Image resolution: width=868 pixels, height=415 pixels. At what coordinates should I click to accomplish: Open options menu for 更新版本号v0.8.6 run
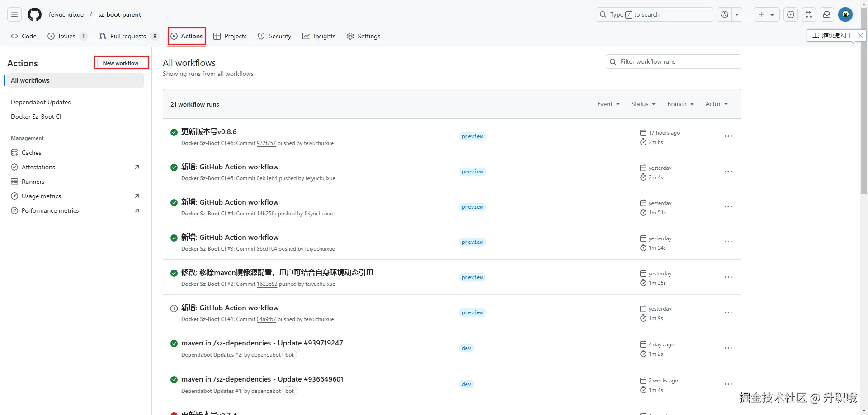click(728, 136)
